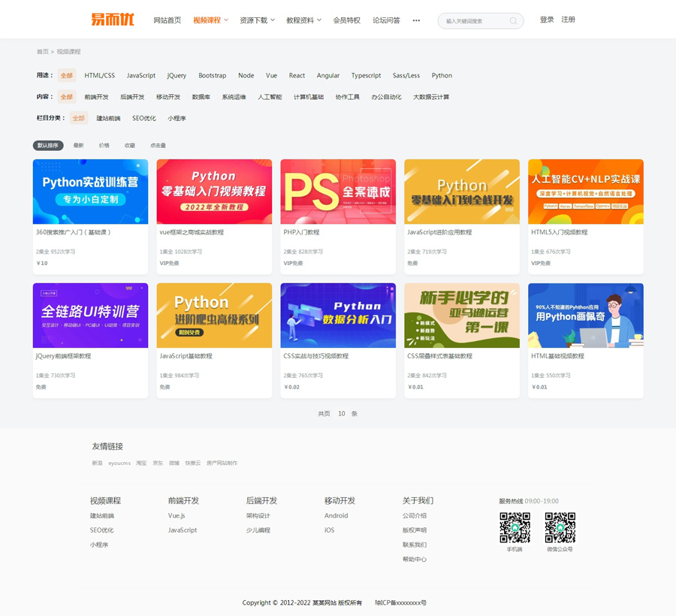Screen dimensions: 676x616
Task: Select 人工智能 filter under 内容
Action: pyautogui.click(x=270, y=97)
